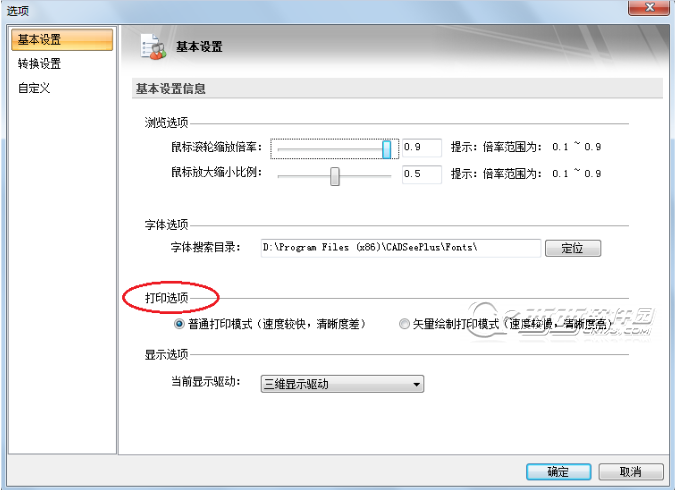
Task: Click the 0.9 zoom rate input field
Action: coord(421,147)
